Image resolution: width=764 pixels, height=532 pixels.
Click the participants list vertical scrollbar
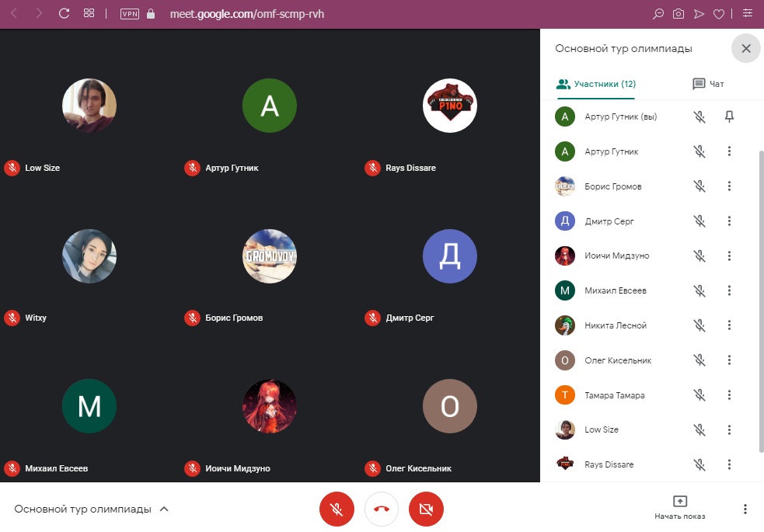761,302
